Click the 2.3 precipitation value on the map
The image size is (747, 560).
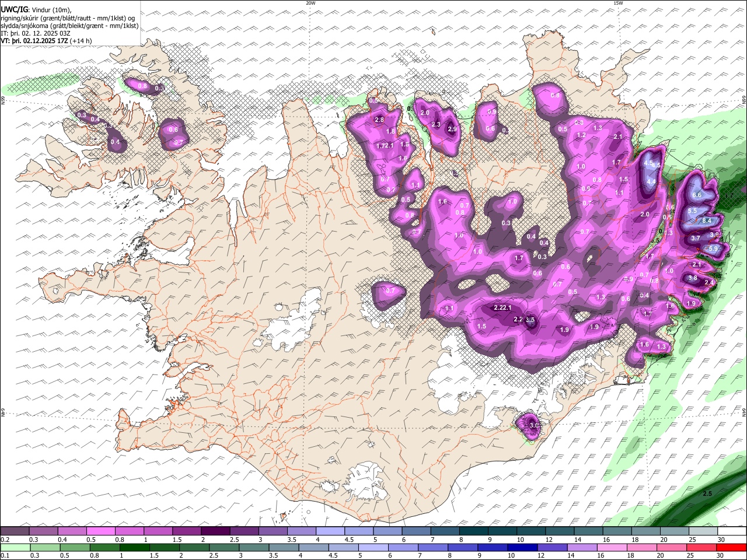point(435,125)
